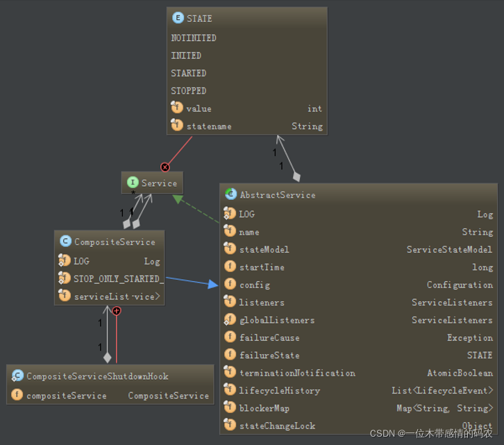
Task: Click the class icon beside AbstractService
Action: 230,195
